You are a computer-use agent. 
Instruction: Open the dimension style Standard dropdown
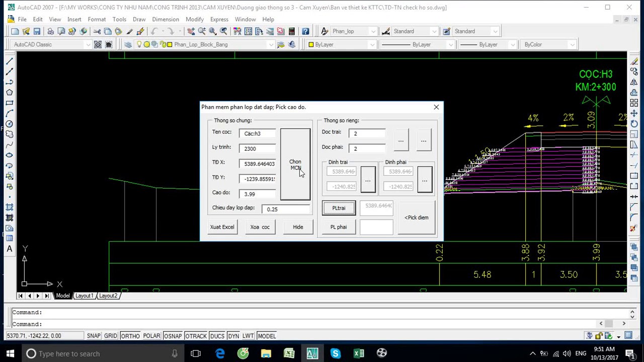pyautogui.click(x=434, y=31)
